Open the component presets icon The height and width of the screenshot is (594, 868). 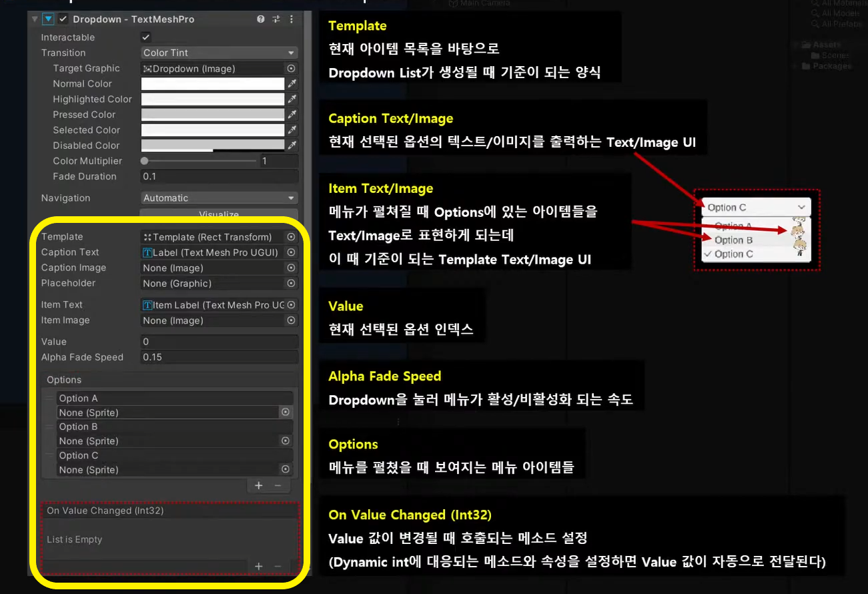pyautogui.click(x=276, y=19)
